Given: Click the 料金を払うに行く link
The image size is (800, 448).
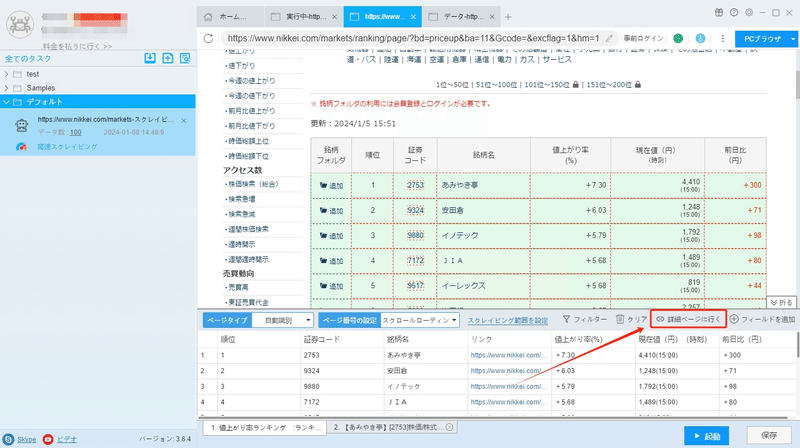Looking at the screenshot, I should [77, 46].
